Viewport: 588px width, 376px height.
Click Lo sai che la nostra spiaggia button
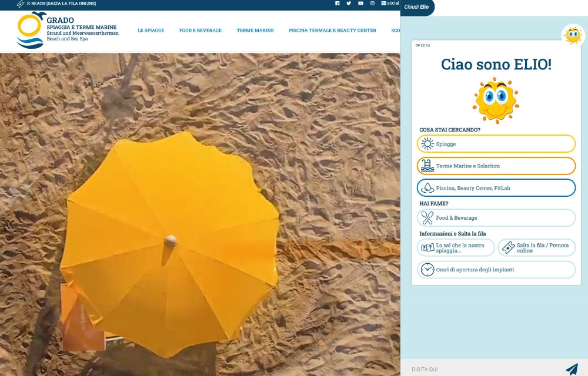456,247
